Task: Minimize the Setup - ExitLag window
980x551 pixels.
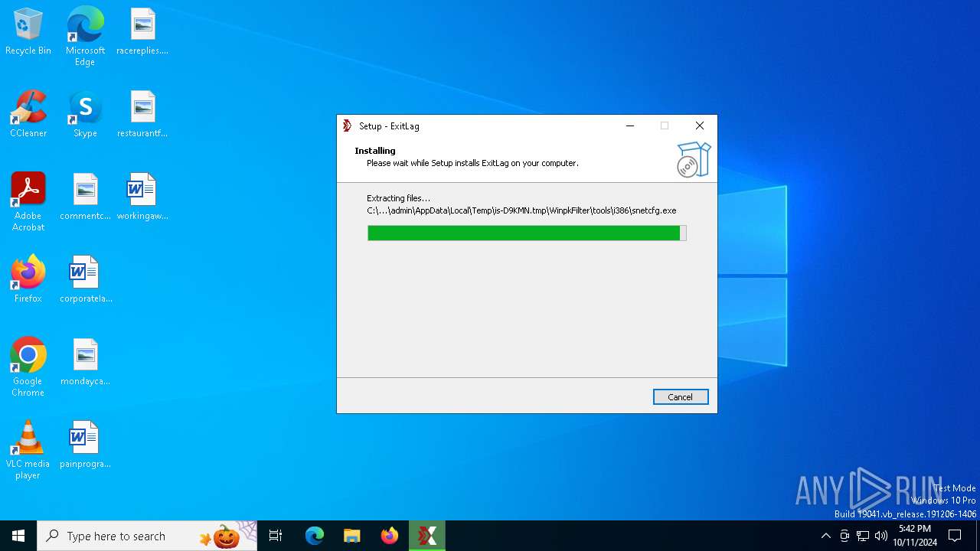Action: (630, 126)
